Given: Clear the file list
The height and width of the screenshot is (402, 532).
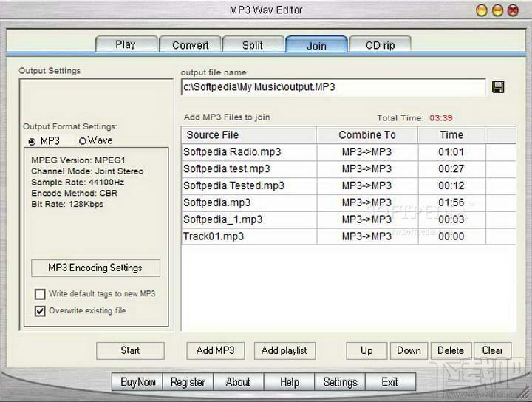Looking at the screenshot, I should point(492,350).
